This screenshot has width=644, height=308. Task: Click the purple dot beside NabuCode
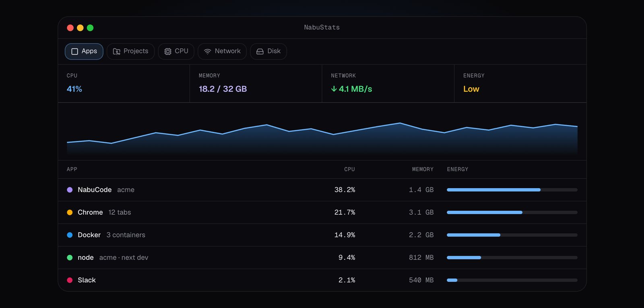point(70,190)
